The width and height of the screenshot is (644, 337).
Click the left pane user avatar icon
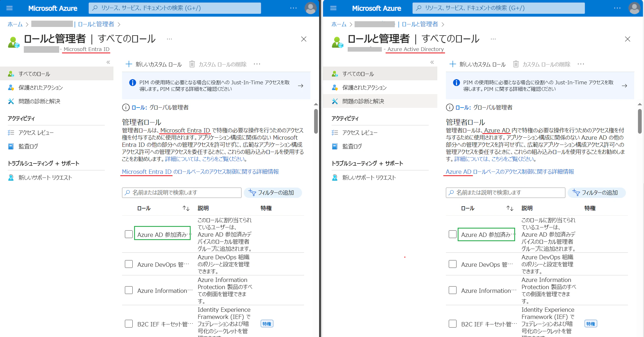pyautogui.click(x=310, y=8)
